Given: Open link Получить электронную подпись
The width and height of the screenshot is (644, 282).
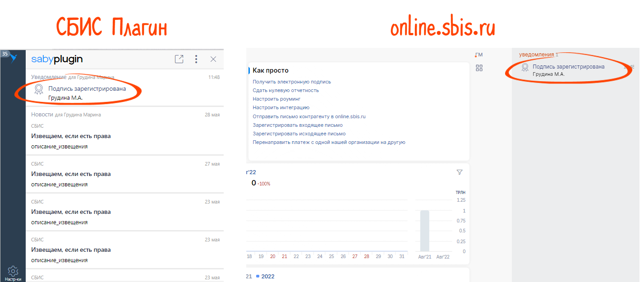Looking at the screenshot, I should [x=292, y=82].
